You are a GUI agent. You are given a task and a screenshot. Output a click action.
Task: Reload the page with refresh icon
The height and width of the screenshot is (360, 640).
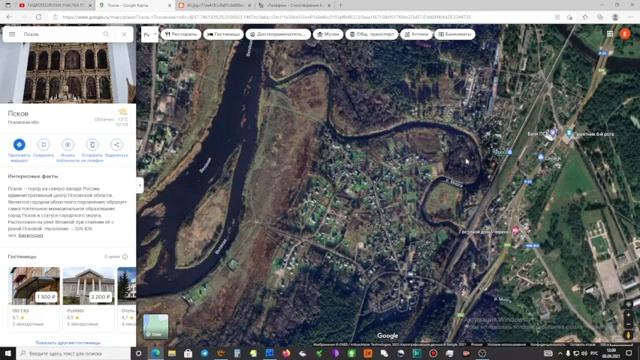(39, 17)
